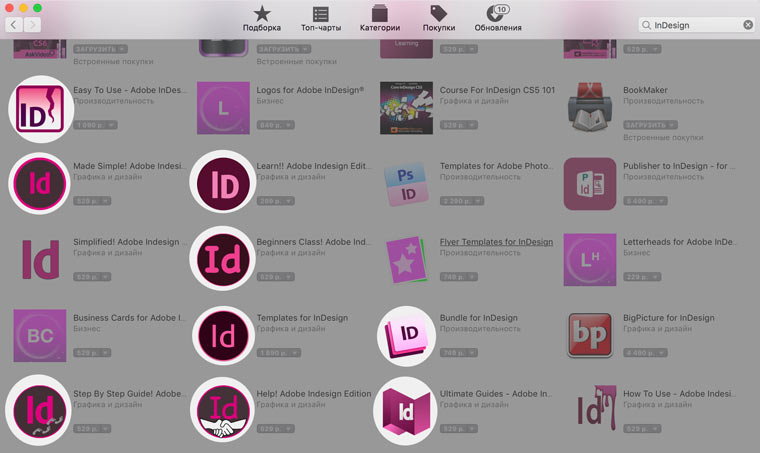The height and width of the screenshot is (453, 760).
Task: Click the Templates for InDesign round icon
Action: click(x=223, y=336)
